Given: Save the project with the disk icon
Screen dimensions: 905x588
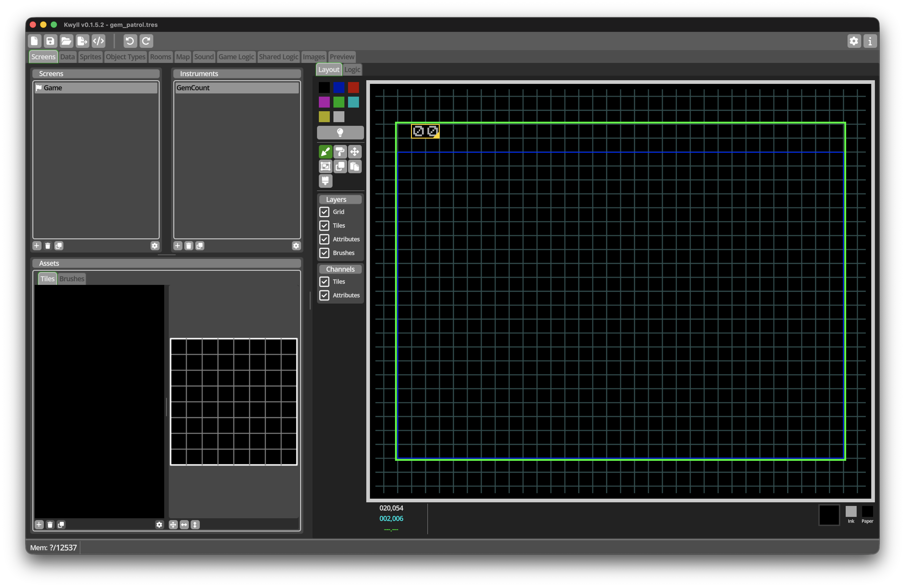Looking at the screenshot, I should (50, 41).
